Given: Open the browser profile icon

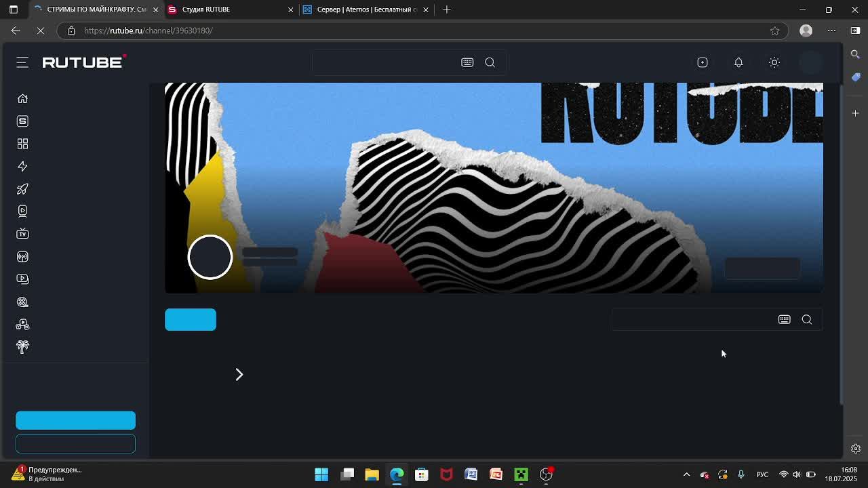Looking at the screenshot, I should [x=806, y=30].
